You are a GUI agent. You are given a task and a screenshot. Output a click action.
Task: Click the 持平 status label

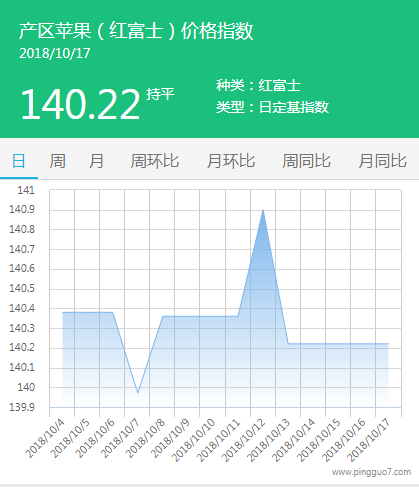[160, 94]
